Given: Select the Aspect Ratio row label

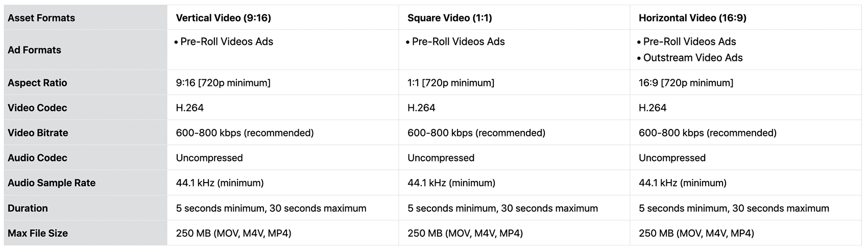Looking at the screenshot, I should 37,83.
